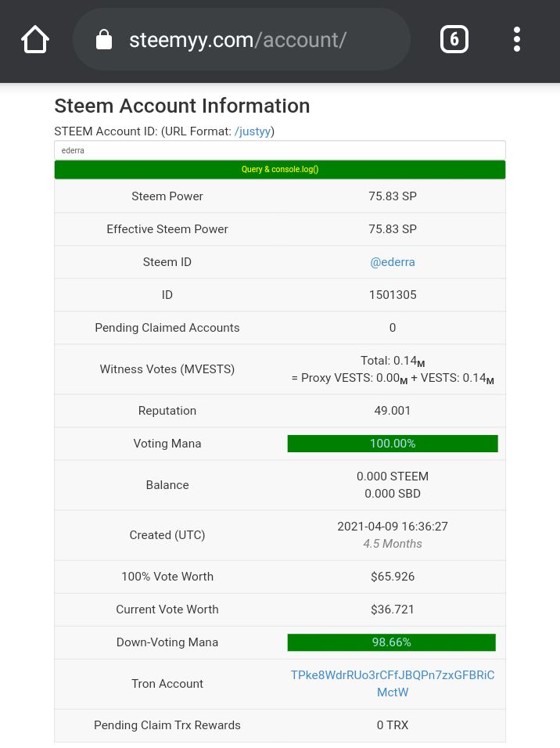Viewport: 560px width, 748px height.
Task: Select the creation date 2021-04-09 16:36:27
Action: [x=393, y=527]
